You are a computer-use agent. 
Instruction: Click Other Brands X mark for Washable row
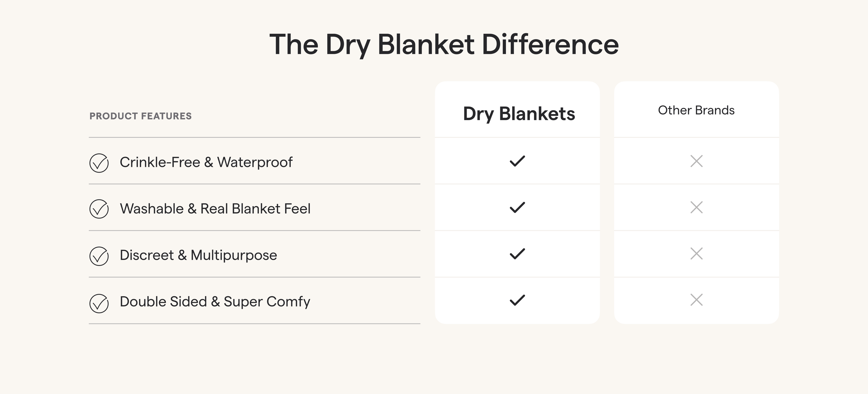click(x=696, y=208)
